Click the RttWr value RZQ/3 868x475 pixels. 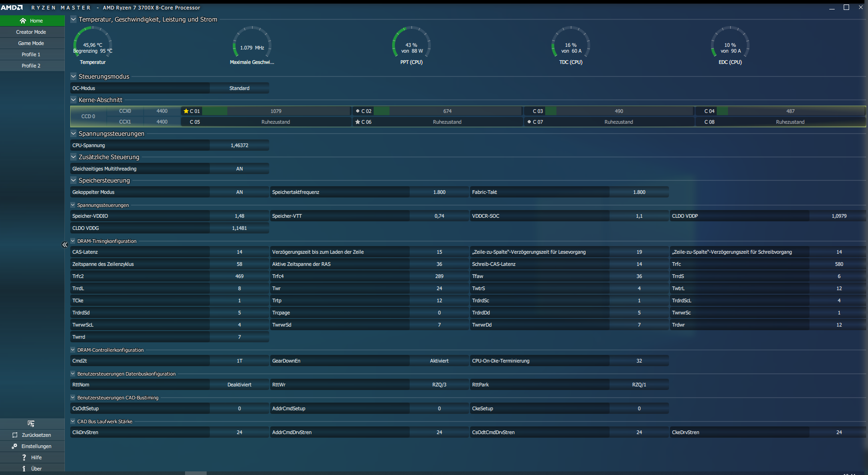click(439, 385)
